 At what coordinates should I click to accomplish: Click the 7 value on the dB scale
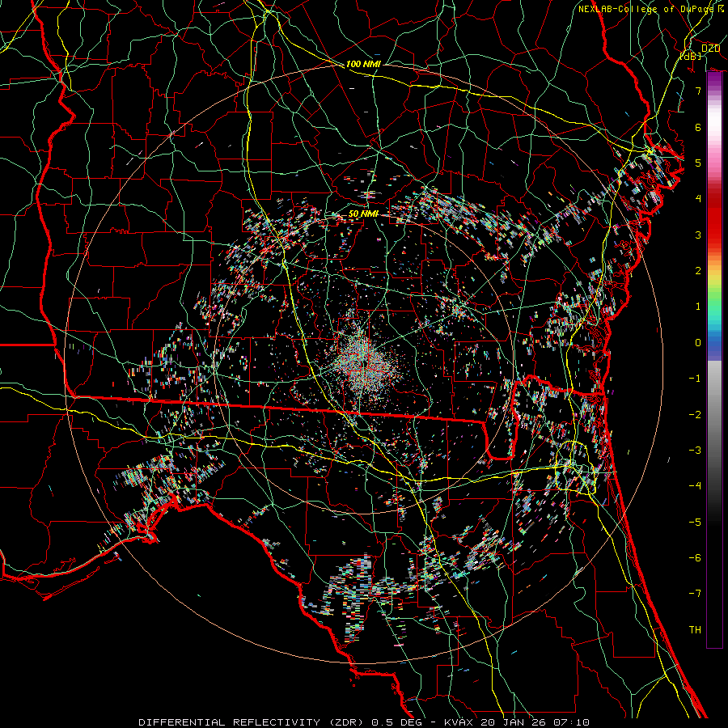pyautogui.click(x=697, y=91)
